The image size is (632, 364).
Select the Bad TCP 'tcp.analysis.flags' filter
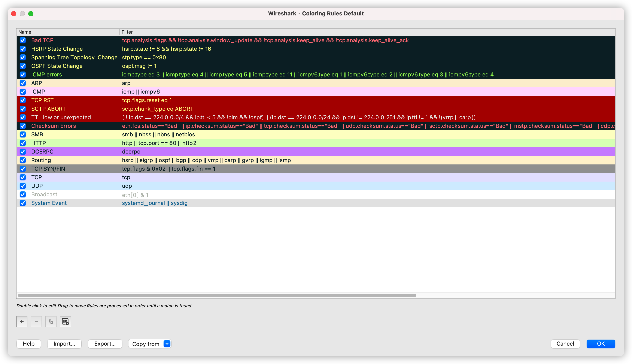pyautogui.click(x=265, y=40)
